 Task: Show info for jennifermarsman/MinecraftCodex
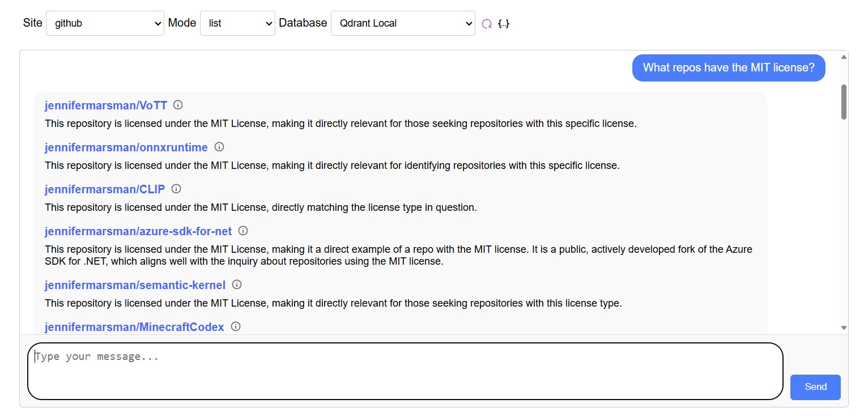[x=236, y=326]
